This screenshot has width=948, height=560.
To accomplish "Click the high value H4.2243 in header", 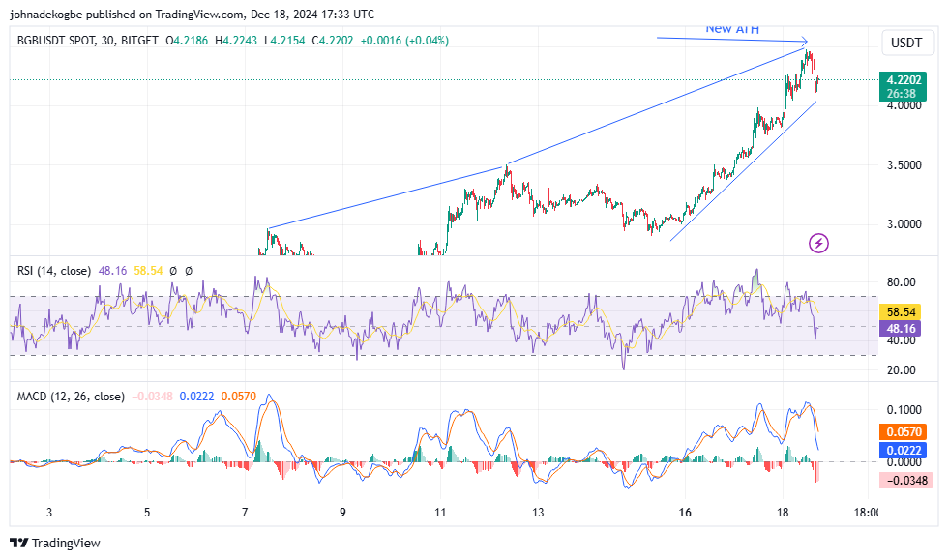I will [236, 41].
